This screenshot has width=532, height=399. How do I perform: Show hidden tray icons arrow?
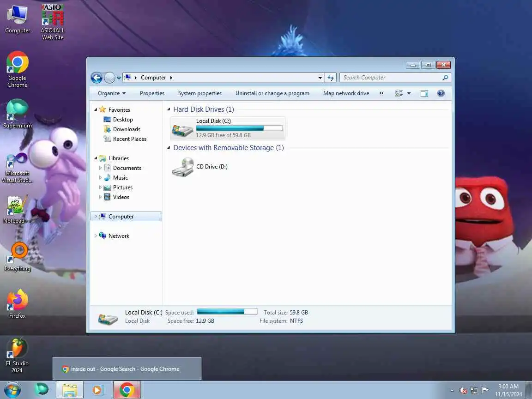[452, 391]
